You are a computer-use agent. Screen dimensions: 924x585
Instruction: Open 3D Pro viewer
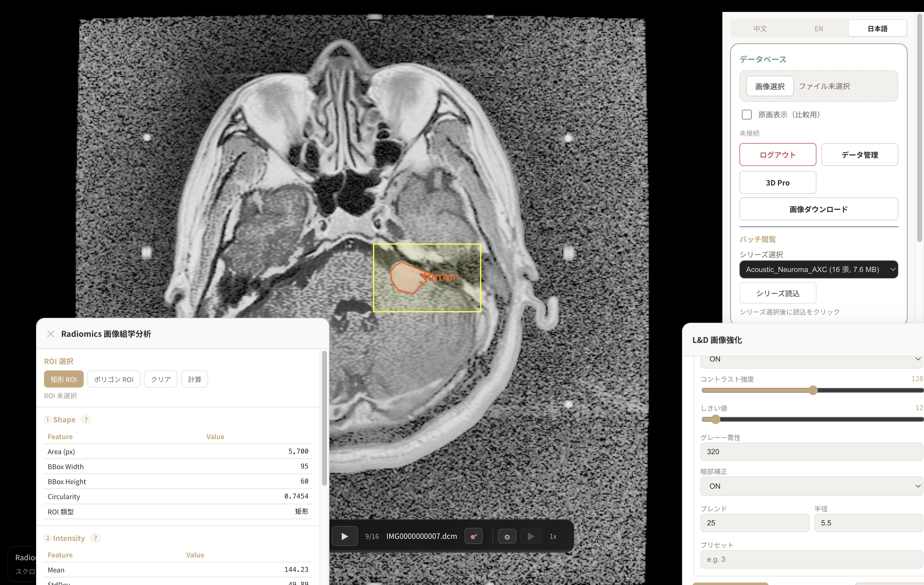pos(777,182)
